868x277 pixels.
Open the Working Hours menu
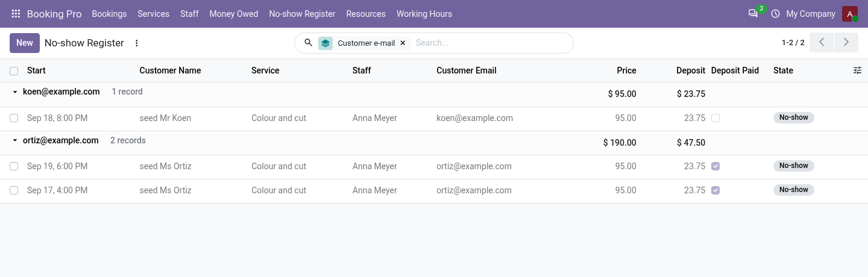pos(424,14)
